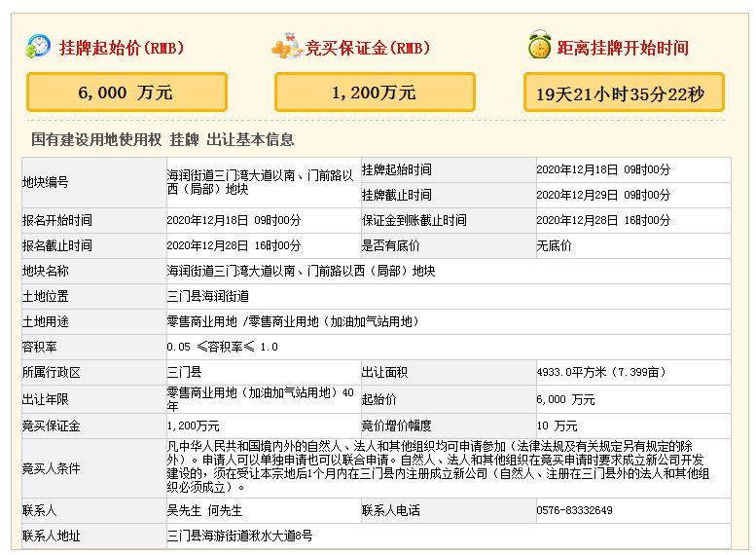Screen dimensions: 756x555
Task: Select the heading 距离挂牌开始时间
Action: [x=623, y=48]
